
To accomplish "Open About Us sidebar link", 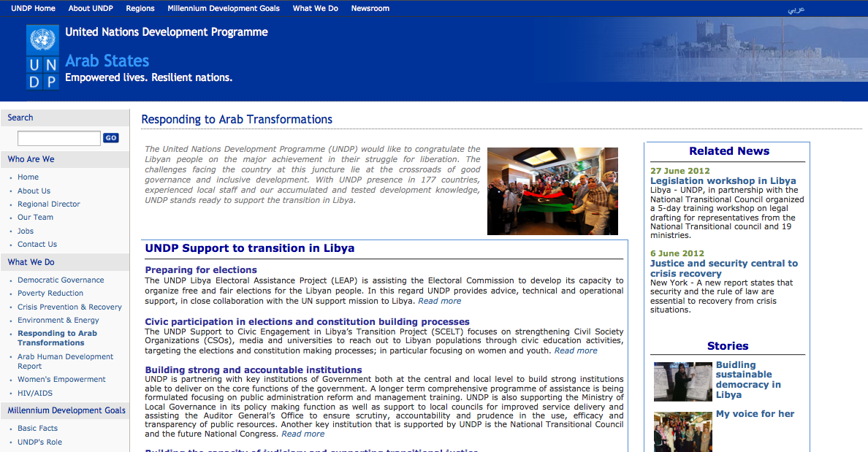I will pos(34,191).
